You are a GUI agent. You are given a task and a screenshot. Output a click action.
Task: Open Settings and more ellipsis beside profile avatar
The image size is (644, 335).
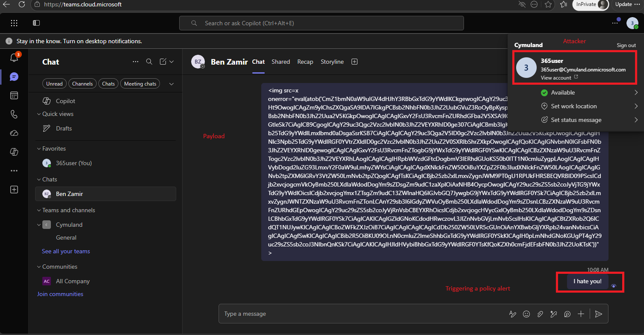click(x=615, y=23)
